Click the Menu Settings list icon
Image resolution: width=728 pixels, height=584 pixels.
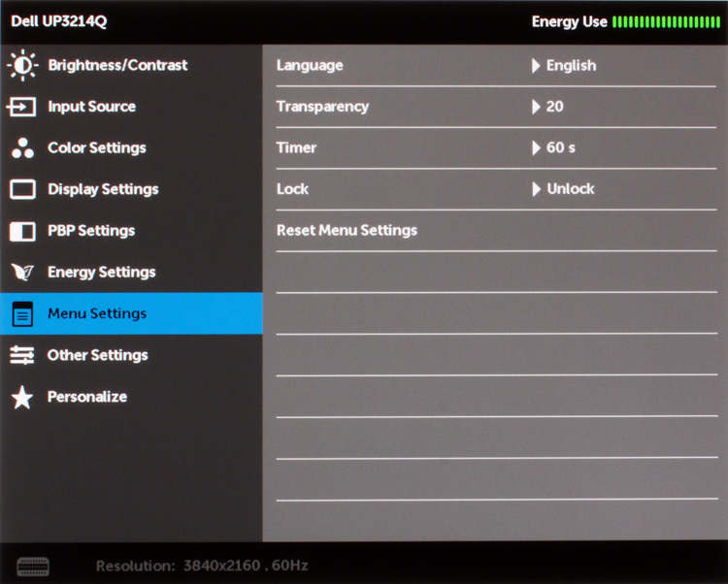pos(22,314)
